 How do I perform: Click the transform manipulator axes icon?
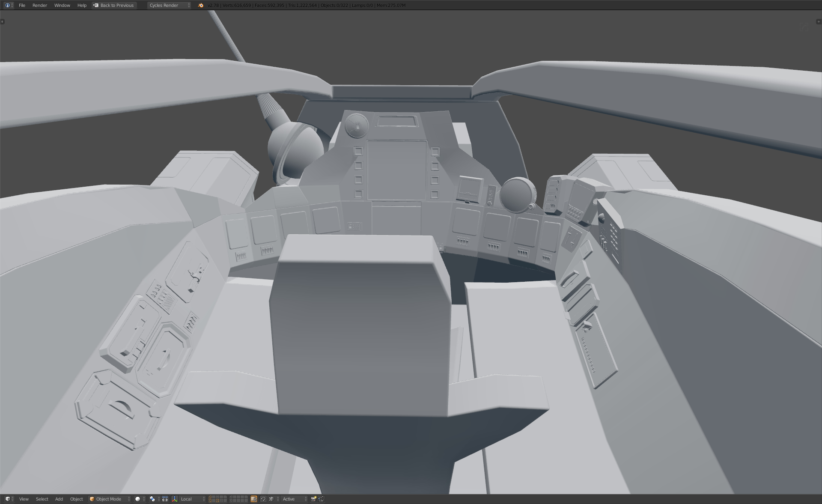175,499
